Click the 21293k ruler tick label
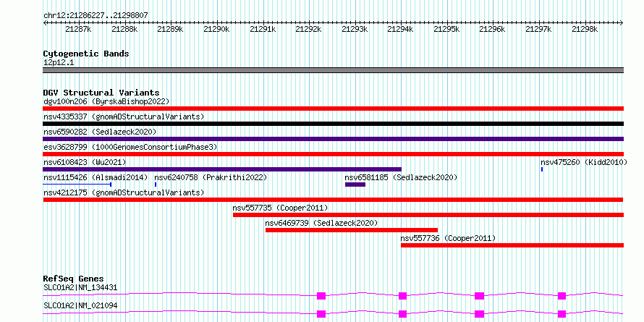The image size is (644, 322). point(355,30)
